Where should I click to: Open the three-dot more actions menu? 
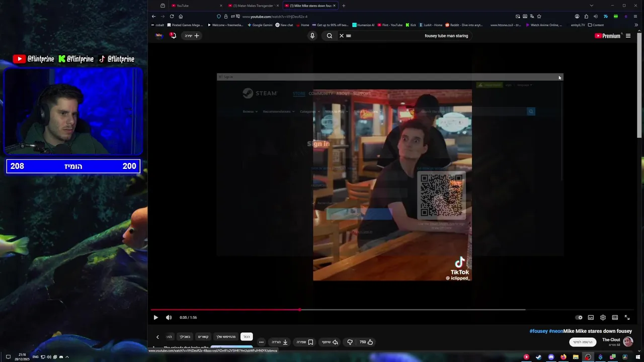pos(261,342)
